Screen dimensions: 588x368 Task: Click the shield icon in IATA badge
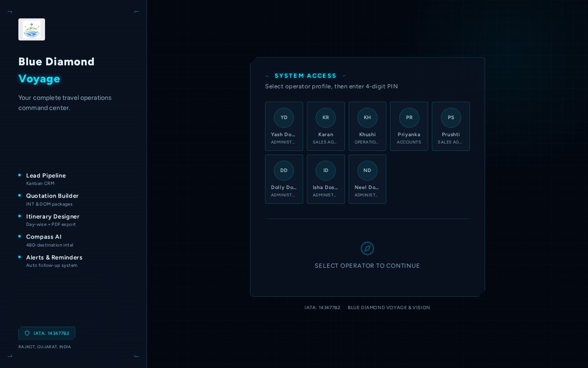[27, 333]
